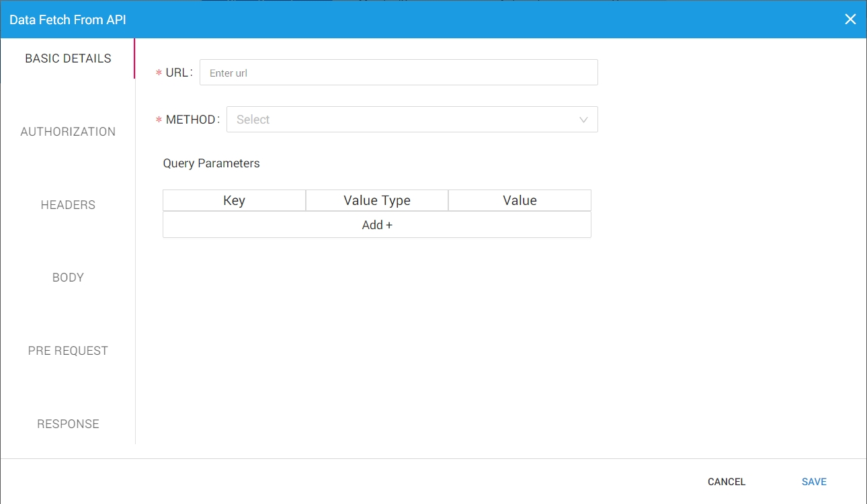Click the URL field label
867x504 pixels.
point(177,73)
